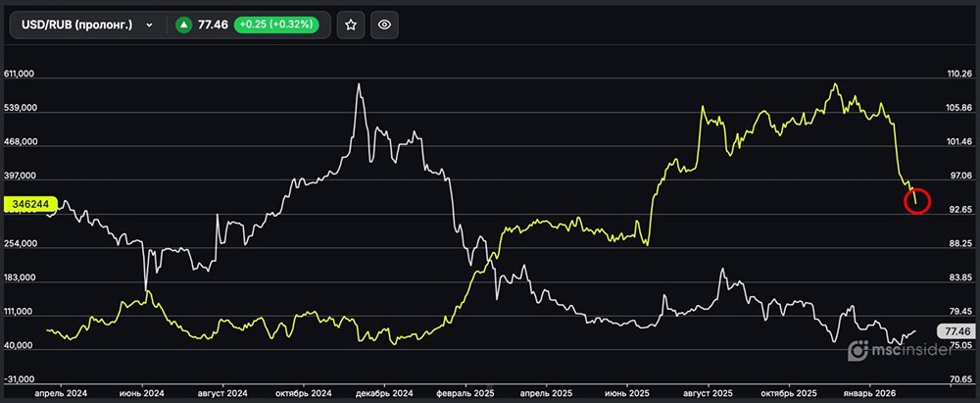Click the 83.85 right axis label
The height and width of the screenshot is (403, 980).
click(959, 277)
